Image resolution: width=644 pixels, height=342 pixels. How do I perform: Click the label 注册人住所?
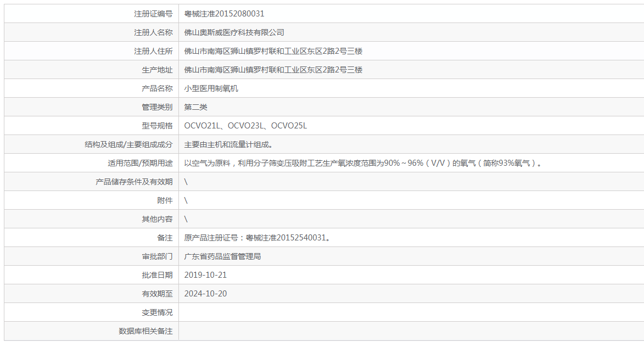(153, 51)
